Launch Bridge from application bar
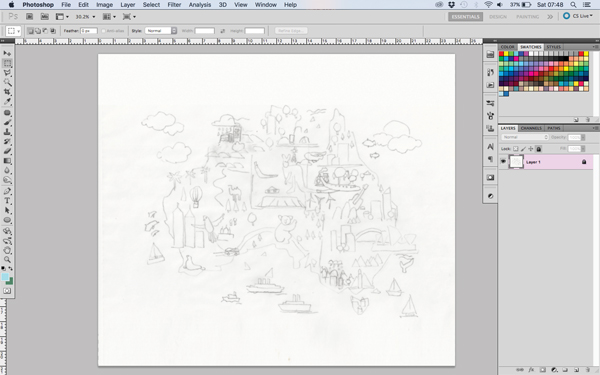The image size is (600, 375). [x=29, y=16]
